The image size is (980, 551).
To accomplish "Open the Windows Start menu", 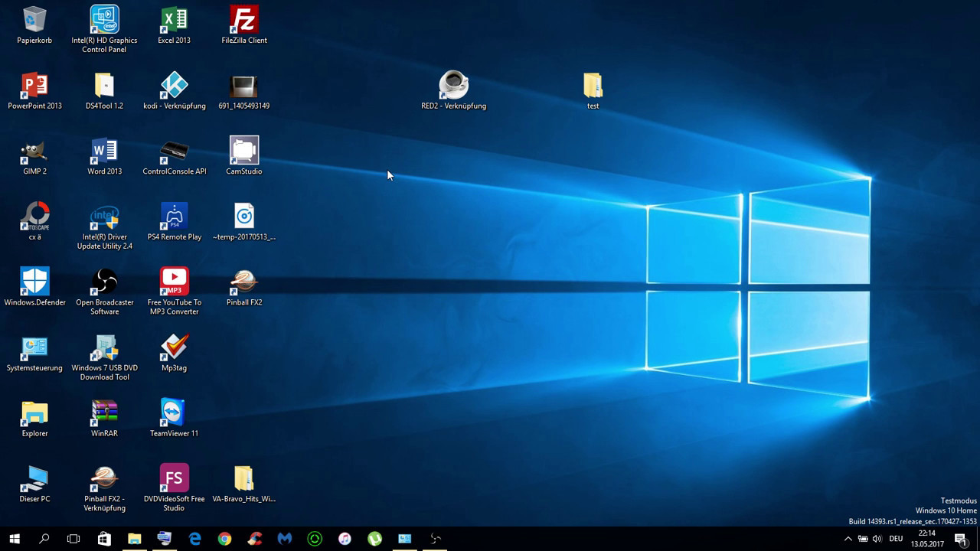I will pos(15,539).
